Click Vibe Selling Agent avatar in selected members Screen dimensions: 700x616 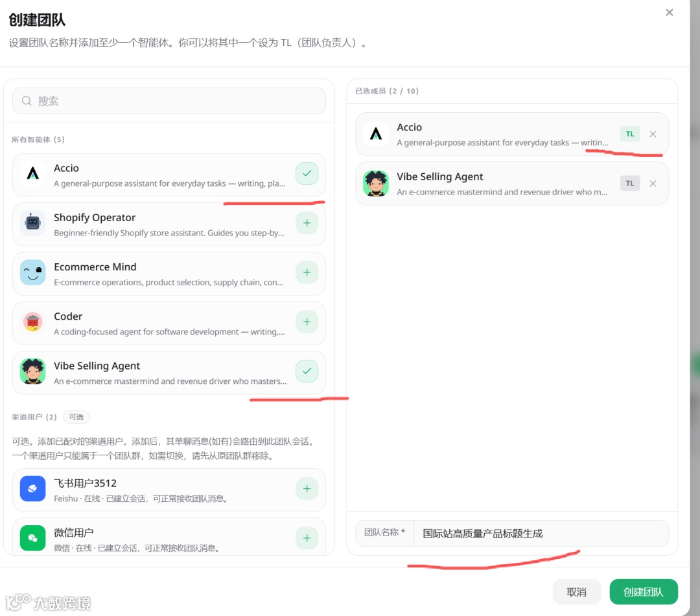tap(376, 183)
